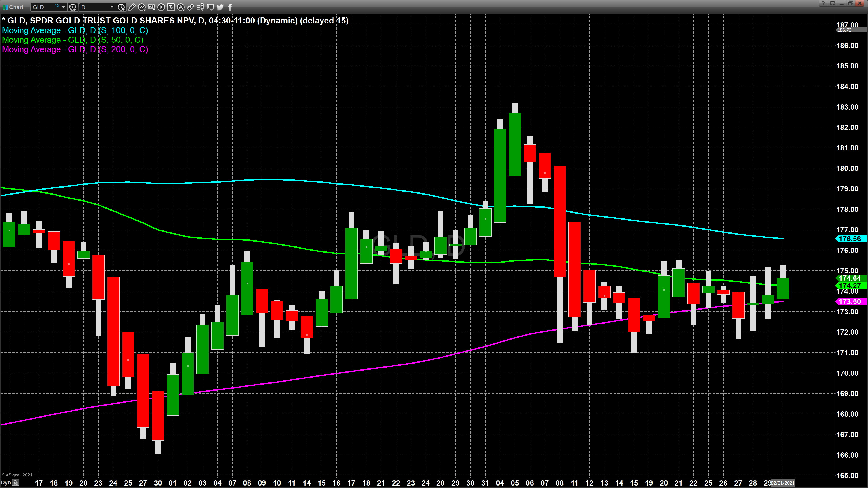Expand the D interval dropdown
Screen dimensions: 868x488
(x=112, y=7)
